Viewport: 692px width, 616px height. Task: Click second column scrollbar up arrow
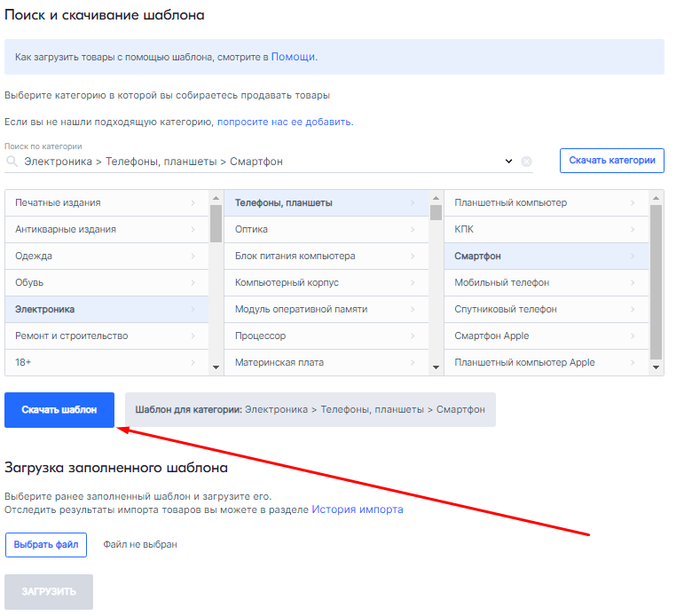coord(436,198)
